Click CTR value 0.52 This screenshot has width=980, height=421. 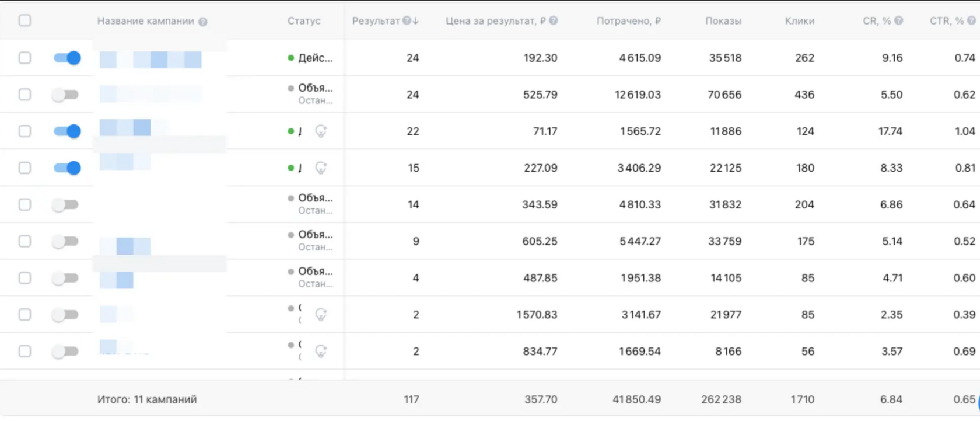(x=964, y=241)
